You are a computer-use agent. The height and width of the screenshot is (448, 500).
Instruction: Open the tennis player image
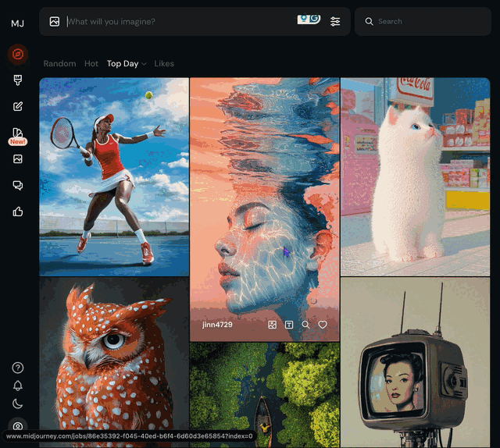tap(114, 177)
